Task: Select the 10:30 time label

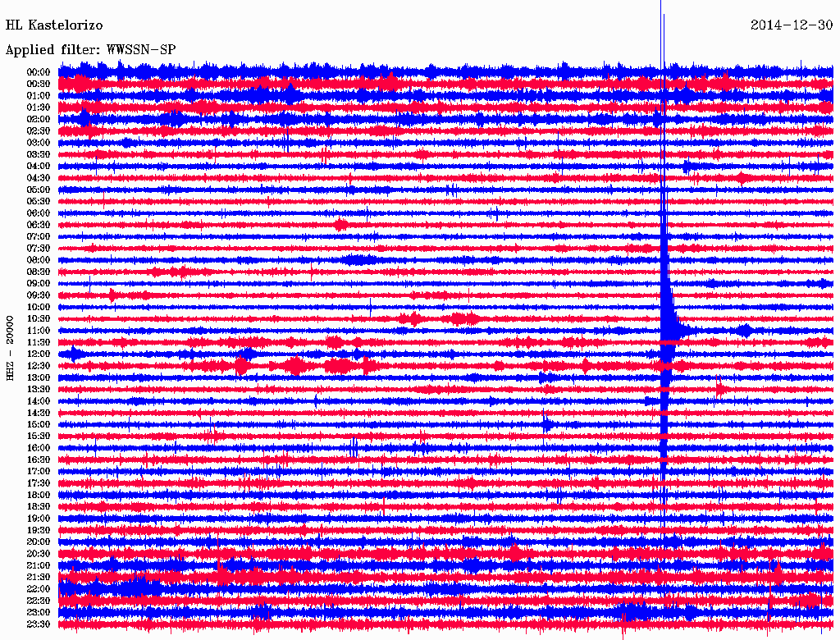Action: pyautogui.click(x=39, y=319)
